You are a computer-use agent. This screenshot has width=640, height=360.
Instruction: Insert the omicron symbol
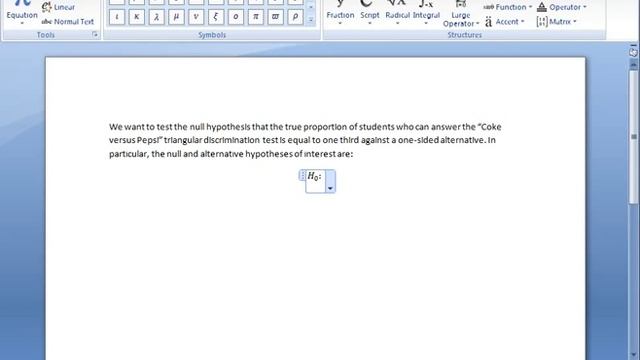(x=236, y=17)
